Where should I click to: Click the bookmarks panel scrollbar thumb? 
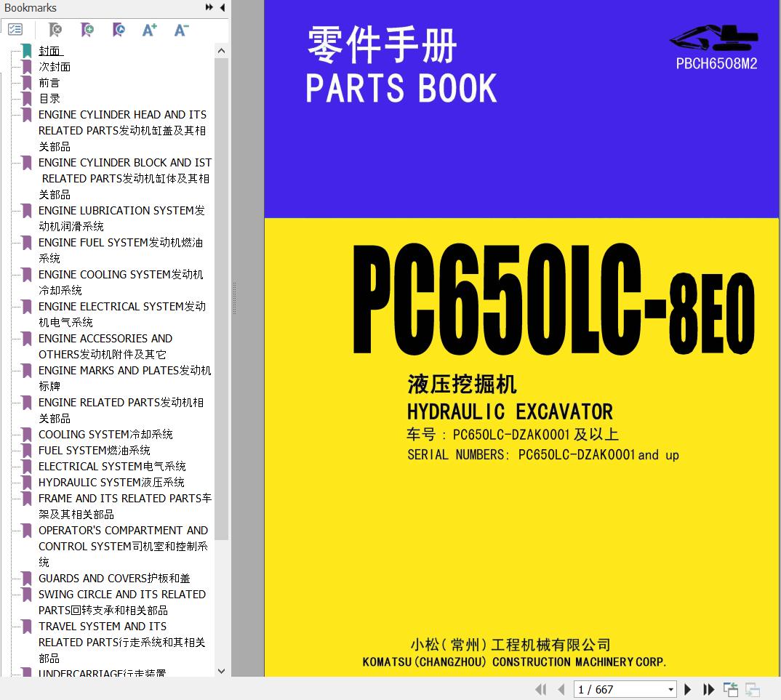222,299
